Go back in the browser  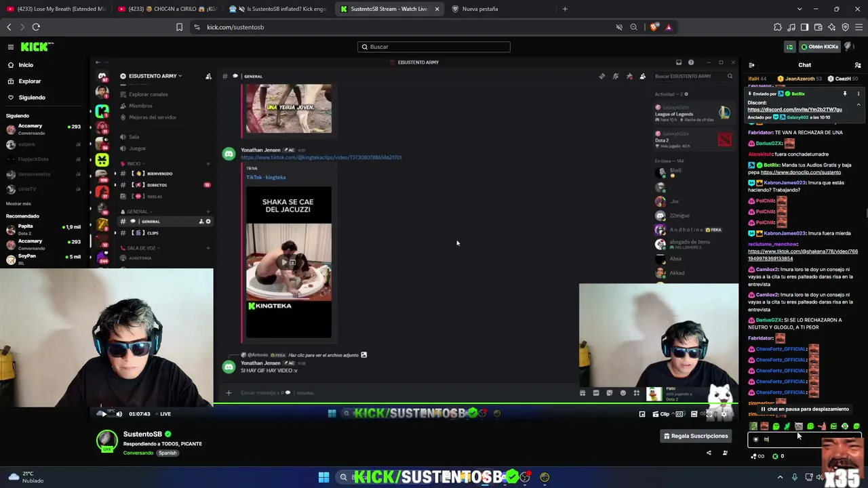9,27
